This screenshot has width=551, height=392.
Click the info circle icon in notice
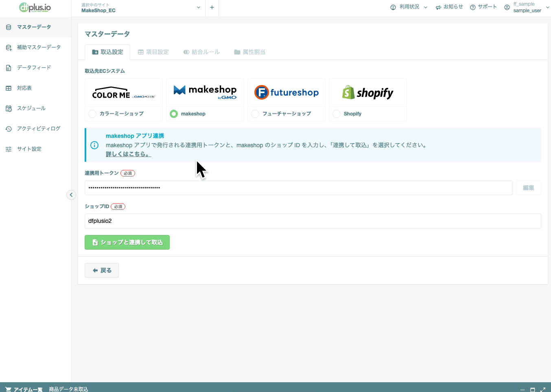tap(94, 145)
